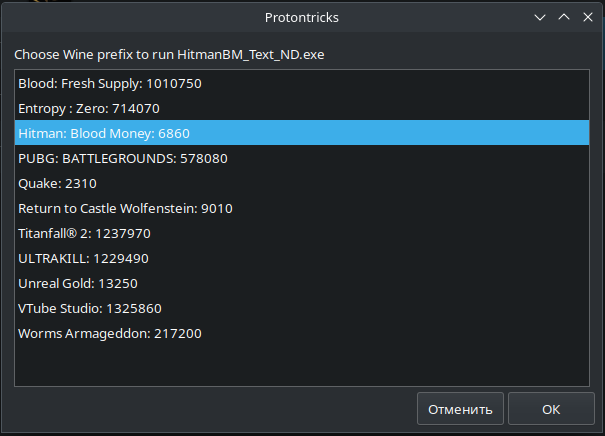Select Blood: Fresh Supply prefix
Screen dimensions: 605x436
pyautogui.click(x=110, y=83)
